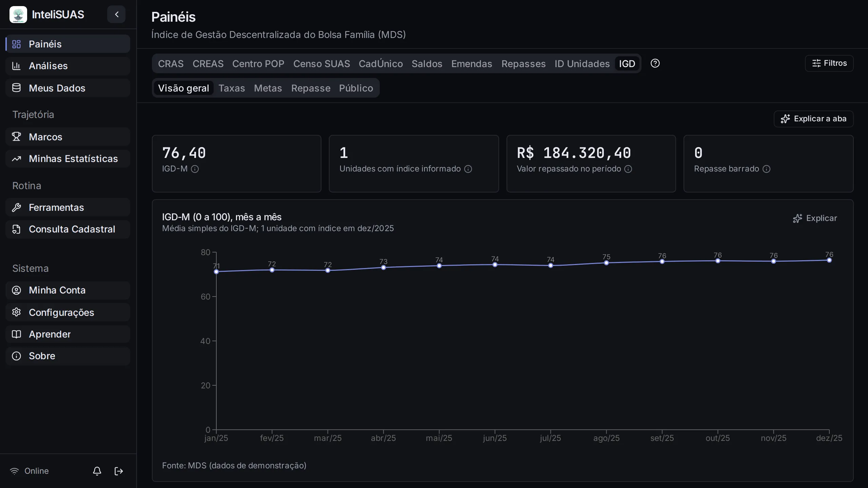Click the 76,40 IGD-M value
Viewport: 868px width, 488px height.
tap(184, 153)
